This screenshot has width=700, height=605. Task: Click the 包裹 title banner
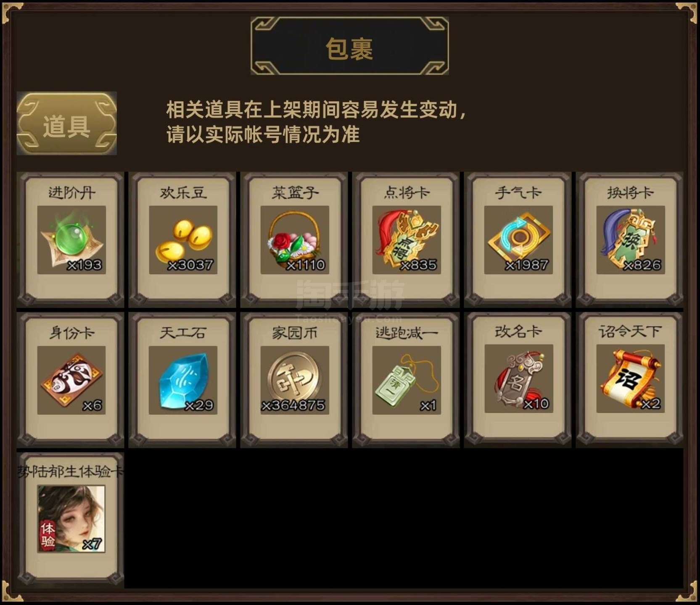click(x=349, y=46)
